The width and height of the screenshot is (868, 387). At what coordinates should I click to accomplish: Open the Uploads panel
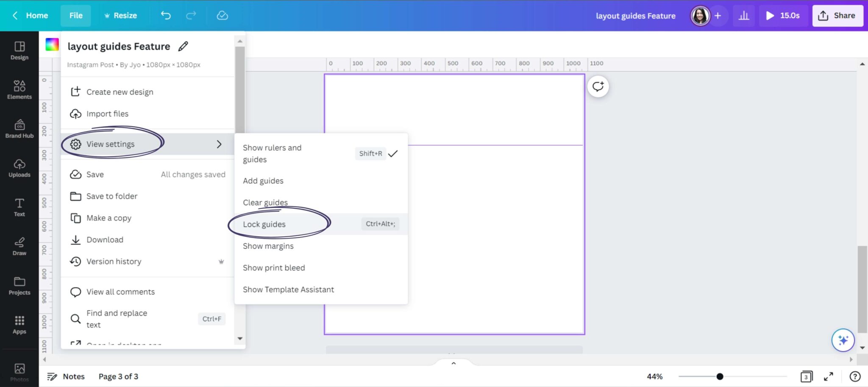point(19,168)
